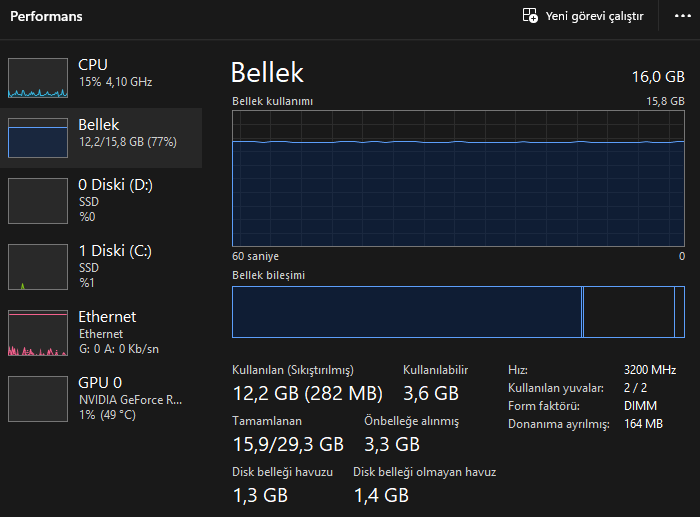Open the three-dot more options menu

coord(682,16)
